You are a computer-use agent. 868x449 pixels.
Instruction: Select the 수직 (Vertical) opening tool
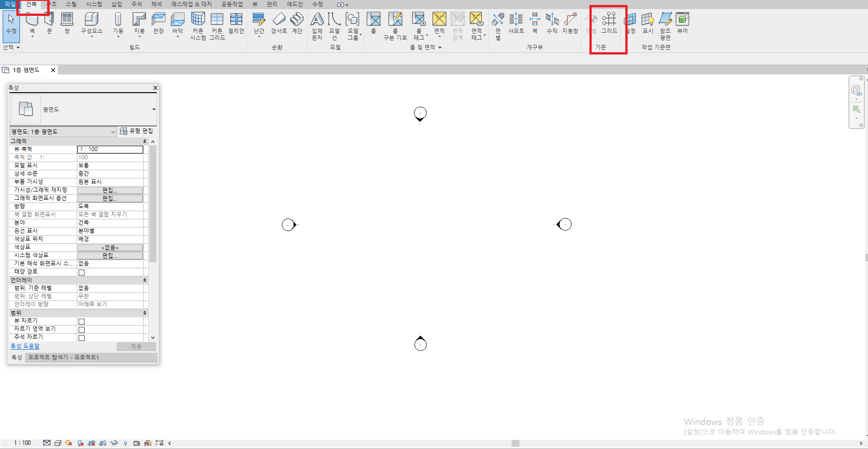pos(552,23)
